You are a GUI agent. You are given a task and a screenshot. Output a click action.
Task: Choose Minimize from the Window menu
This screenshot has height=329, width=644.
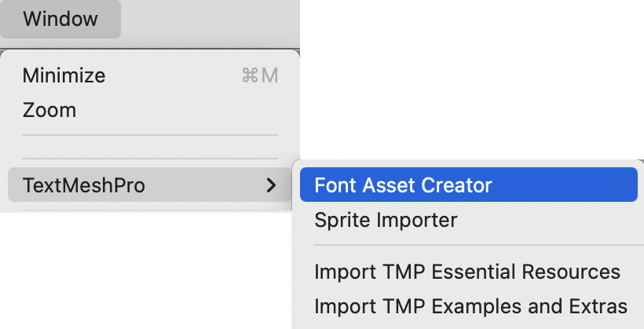click(x=64, y=75)
